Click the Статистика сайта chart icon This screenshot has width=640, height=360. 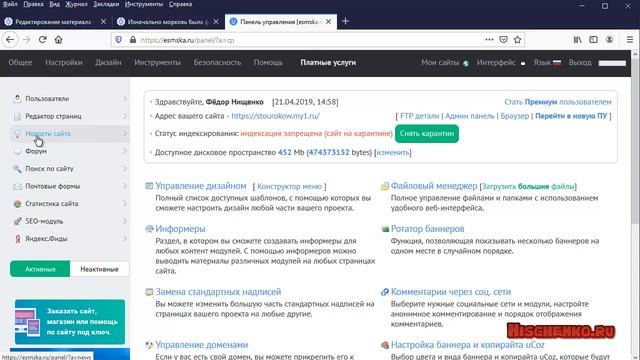point(17,204)
